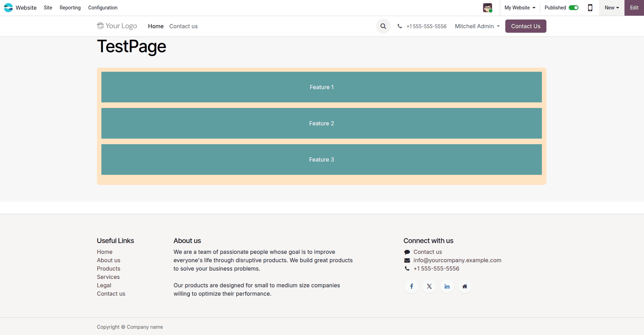This screenshot has width=644, height=335.
Task: Click the Contact Us button in the header
Action: [x=526, y=26]
